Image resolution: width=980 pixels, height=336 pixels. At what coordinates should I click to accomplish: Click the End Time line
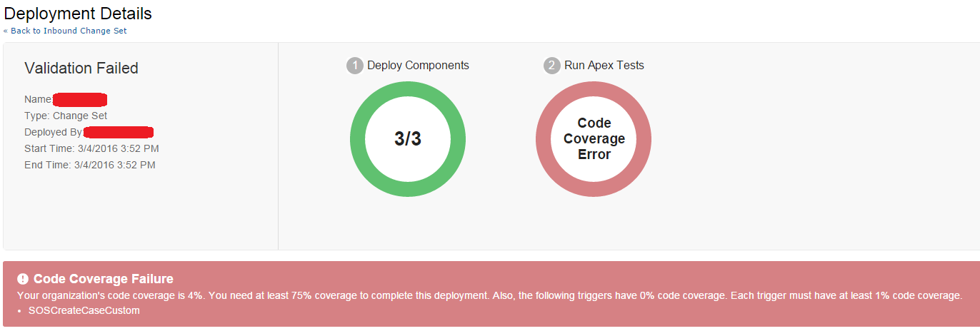(89, 165)
